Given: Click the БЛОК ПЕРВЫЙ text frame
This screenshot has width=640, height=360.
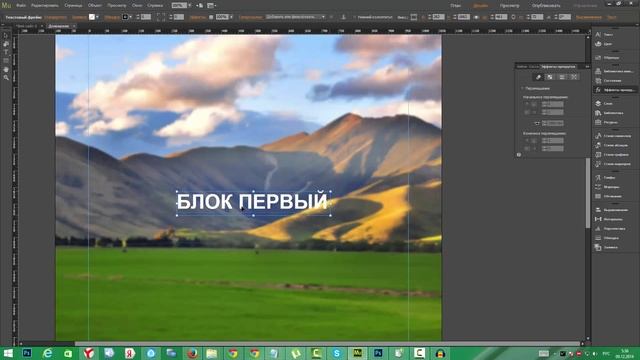Looking at the screenshot, I should coord(253,202).
